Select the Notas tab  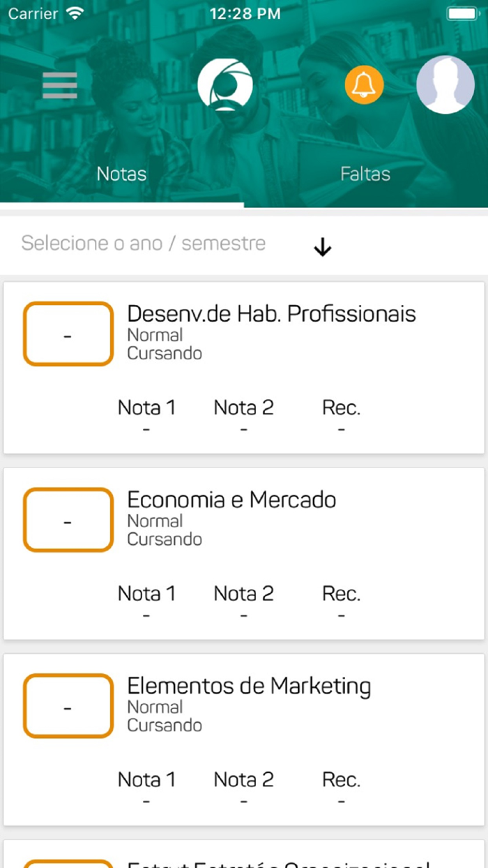click(121, 174)
